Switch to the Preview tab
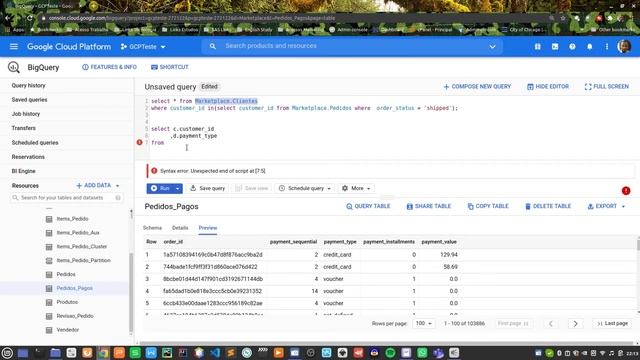The height and width of the screenshot is (360, 640). [208, 228]
